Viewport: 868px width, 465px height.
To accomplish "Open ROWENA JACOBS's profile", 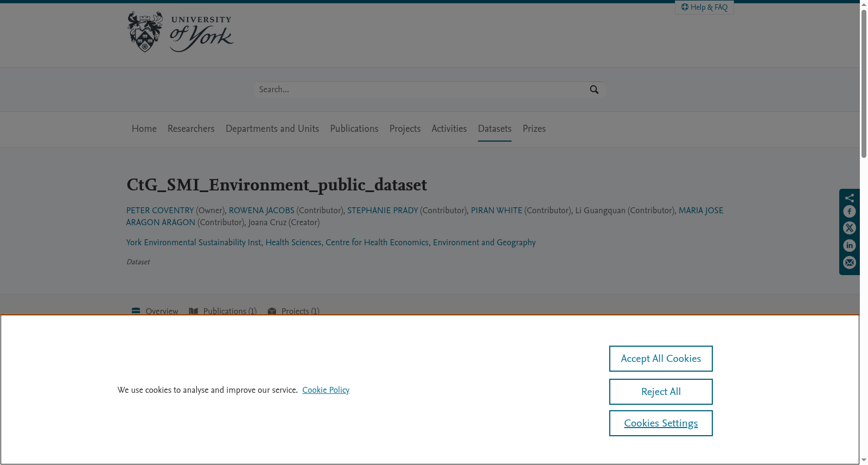I will pyautogui.click(x=261, y=211).
